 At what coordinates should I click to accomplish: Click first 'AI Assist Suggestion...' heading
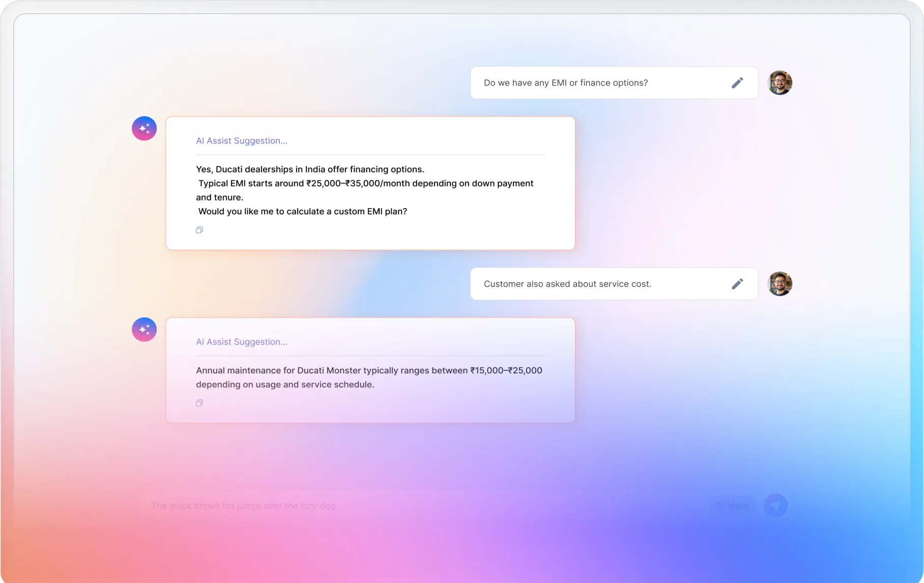[242, 141]
